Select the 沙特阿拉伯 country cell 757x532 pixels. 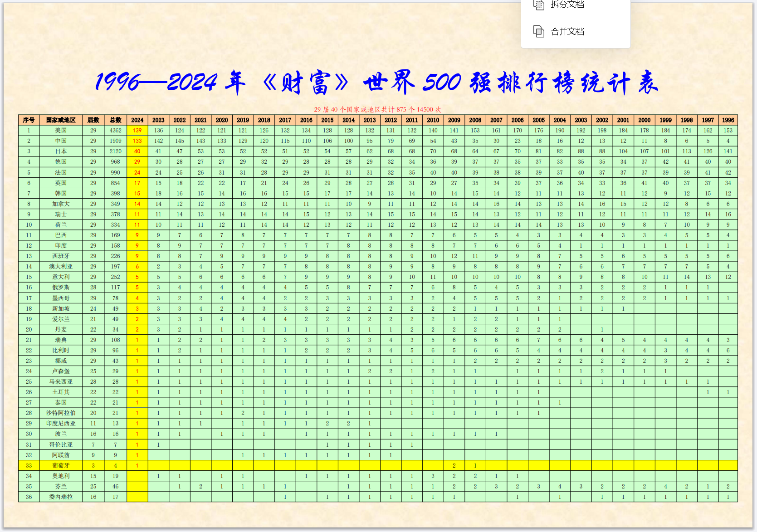[x=61, y=413]
